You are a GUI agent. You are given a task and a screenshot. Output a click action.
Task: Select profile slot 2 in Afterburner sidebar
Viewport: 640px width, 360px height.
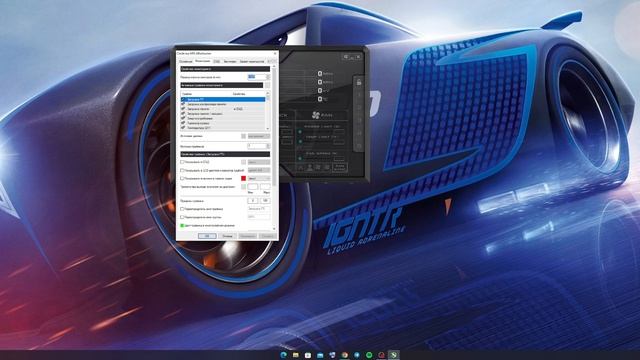click(x=359, y=107)
